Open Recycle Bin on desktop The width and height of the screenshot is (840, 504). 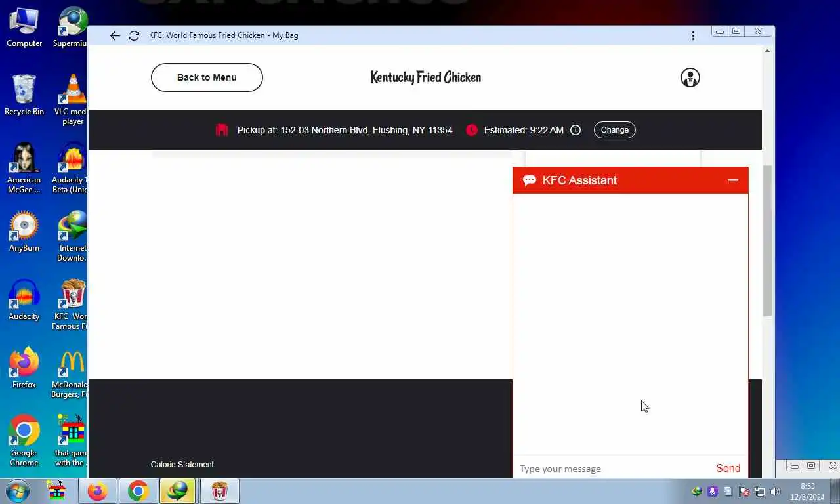click(x=24, y=95)
